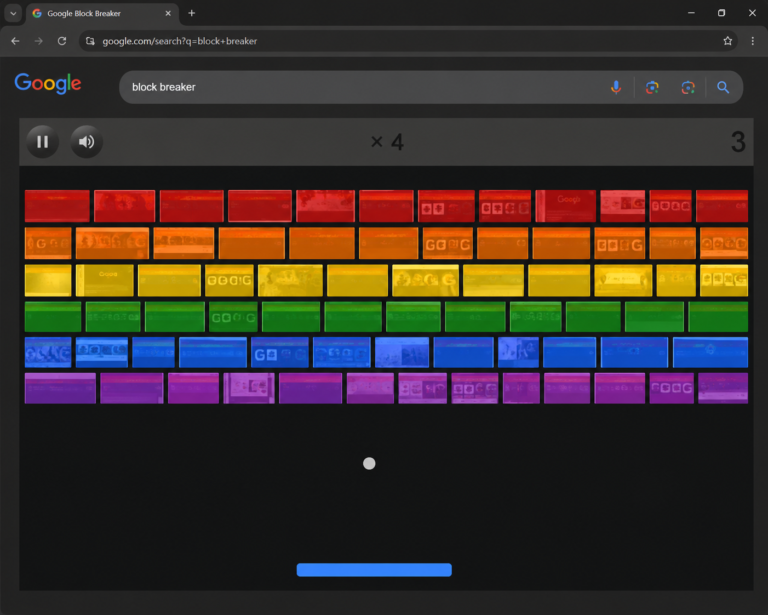Close the Google Block Breaker tab

point(168,13)
